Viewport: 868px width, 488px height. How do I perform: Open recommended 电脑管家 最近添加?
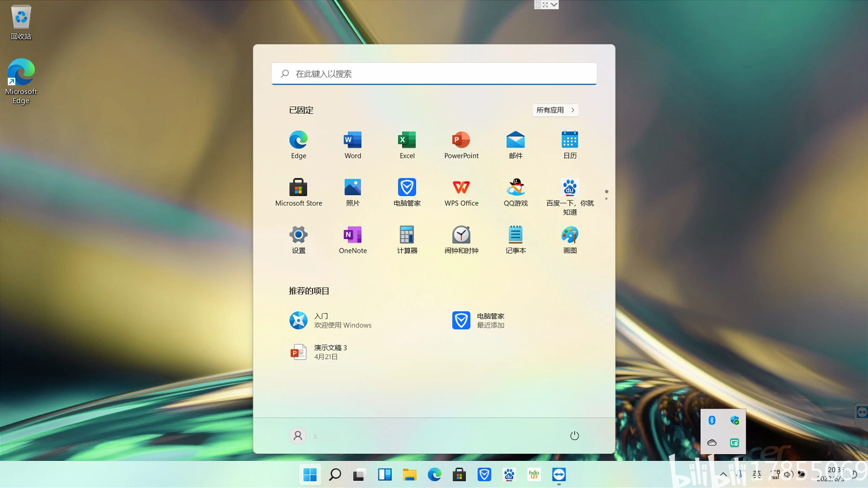(x=479, y=320)
